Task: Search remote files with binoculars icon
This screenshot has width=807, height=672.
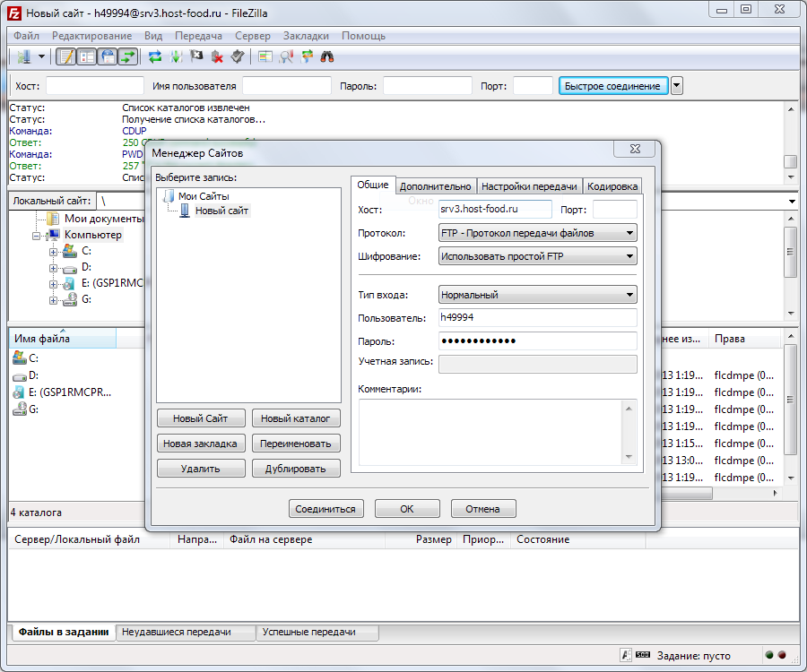Action: 327,56
